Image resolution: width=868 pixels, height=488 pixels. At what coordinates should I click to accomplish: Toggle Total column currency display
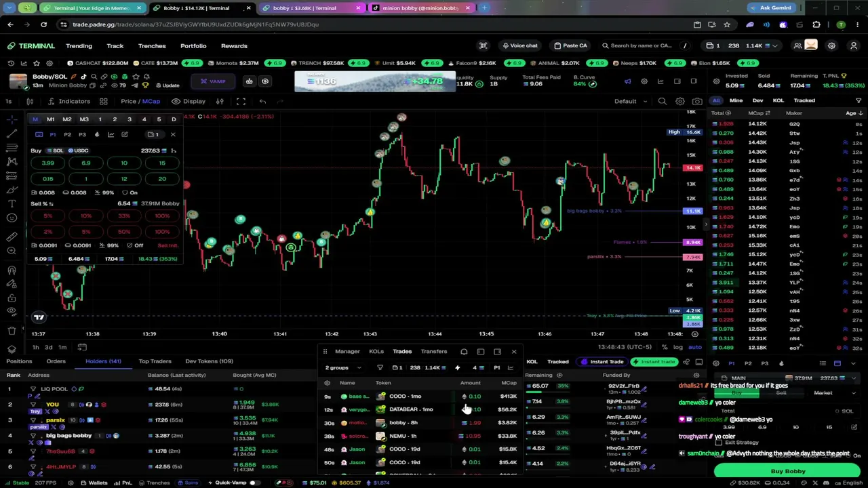click(x=728, y=113)
